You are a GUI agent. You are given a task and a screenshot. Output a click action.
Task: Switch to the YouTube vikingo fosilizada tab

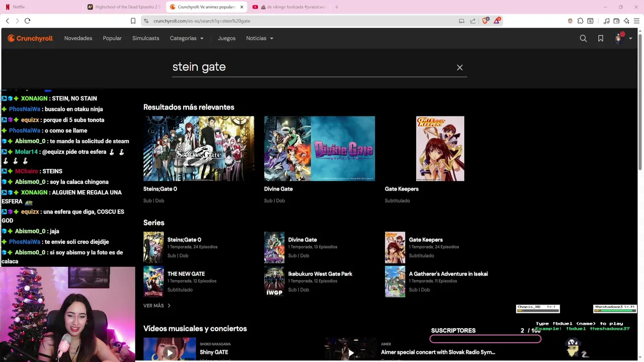[289, 7]
